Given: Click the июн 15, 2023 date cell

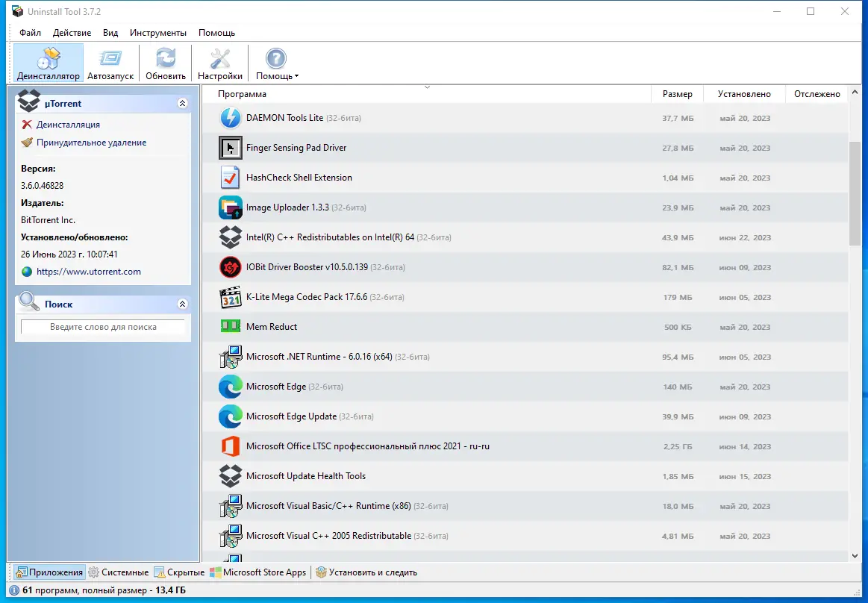Looking at the screenshot, I should (x=745, y=477).
